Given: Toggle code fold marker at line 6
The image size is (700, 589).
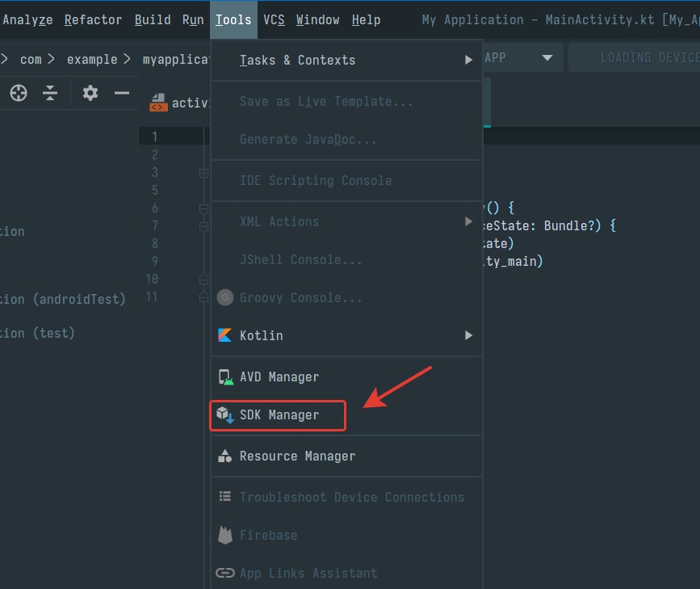Looking at the screenshot, I should point(203,208).
